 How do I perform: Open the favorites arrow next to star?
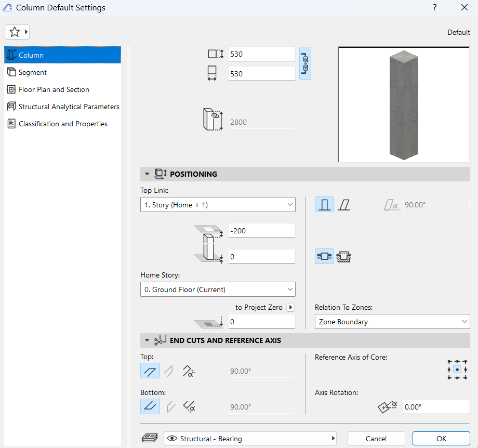point(26,32)
